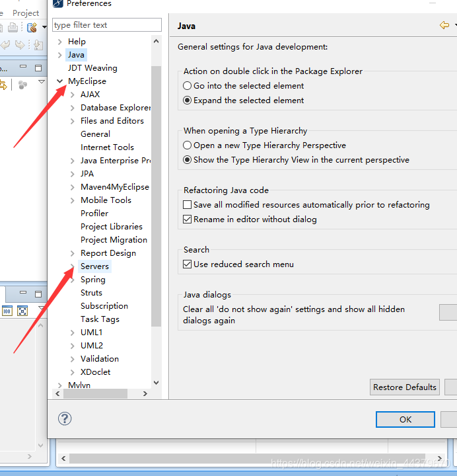
Task: Open the Profiler preference page
Action: tap(94, 214)
